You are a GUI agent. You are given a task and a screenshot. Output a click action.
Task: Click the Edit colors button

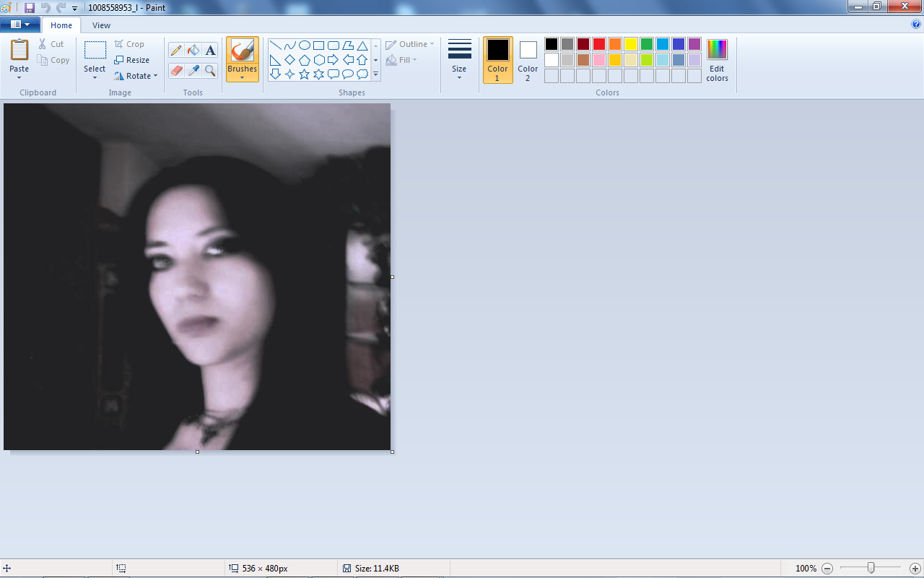pyautogui.click(x=718, y=61)
